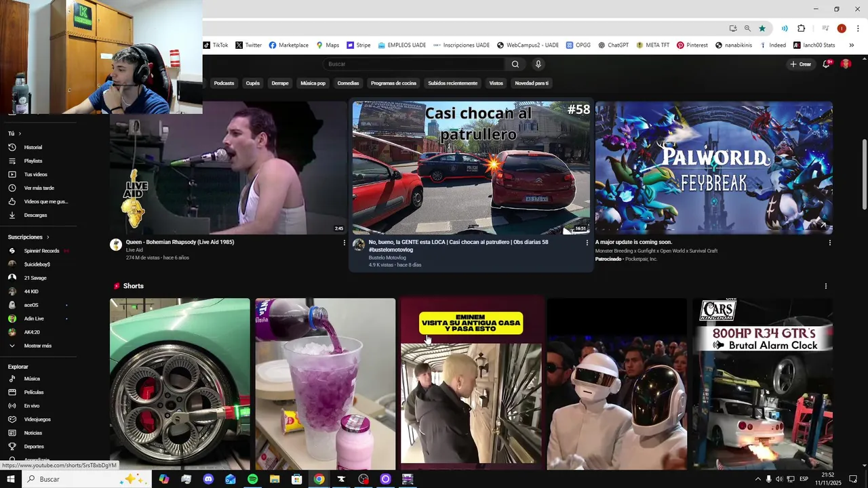The width and height of the screenshot is (868, 488).
Task: Open the ChatGPT bookmark
Action: tap(613, 45)
